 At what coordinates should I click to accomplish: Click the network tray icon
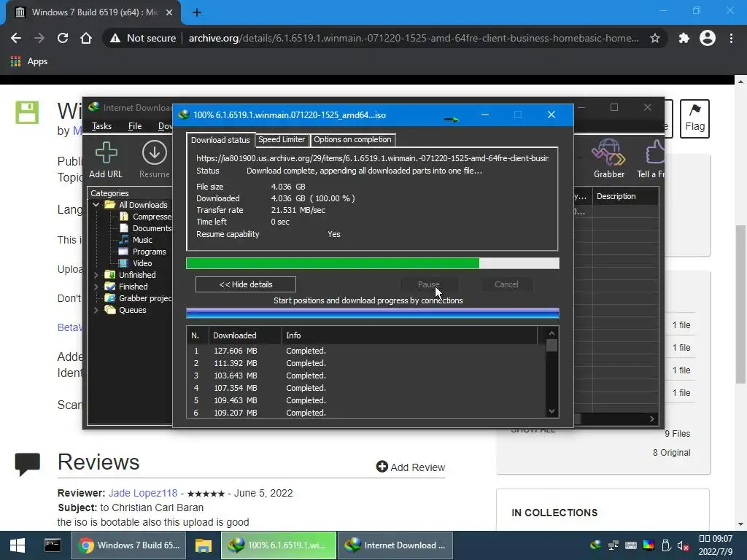(x=613, y=545)
